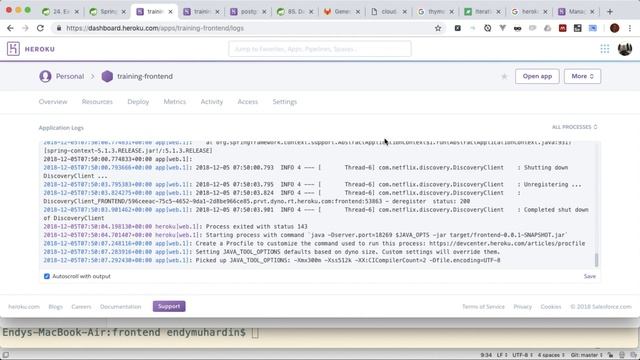640x360 pixels.
Task: Click the first black extension icon after star
Action: [x=458, y=28]
